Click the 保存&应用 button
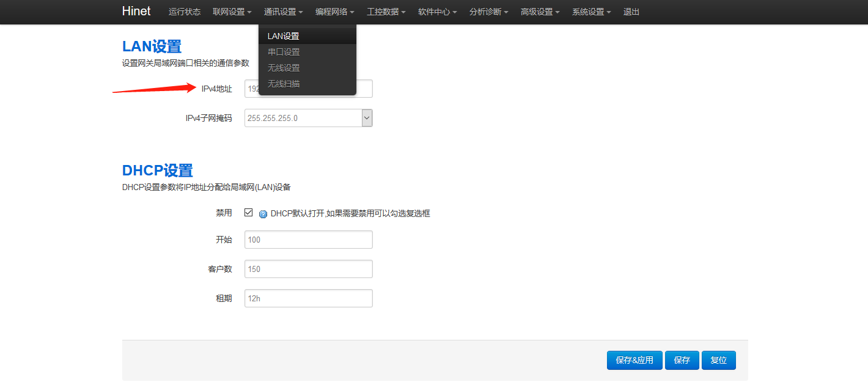 [634, 360]
